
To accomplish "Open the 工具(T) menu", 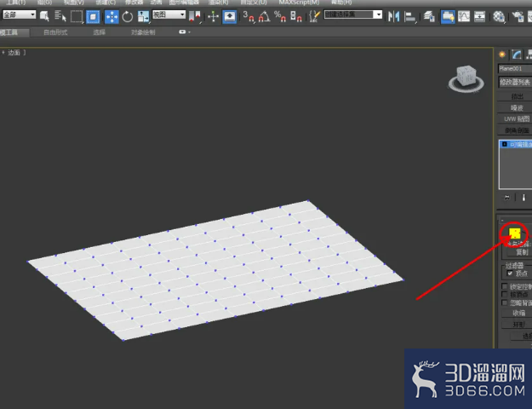I will (x=16, y=3).
